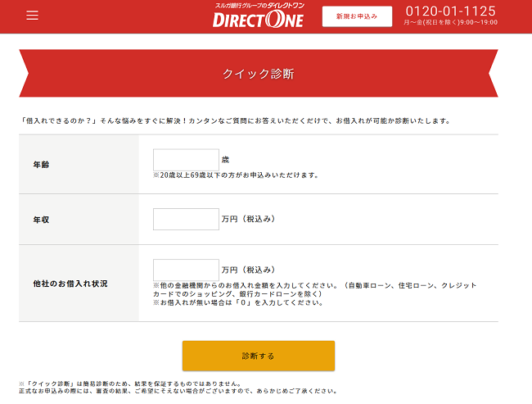The width and height of the screenshot is (532, 404).
Task: Click the DIRECT ONE logo
Action: [259, 16]
